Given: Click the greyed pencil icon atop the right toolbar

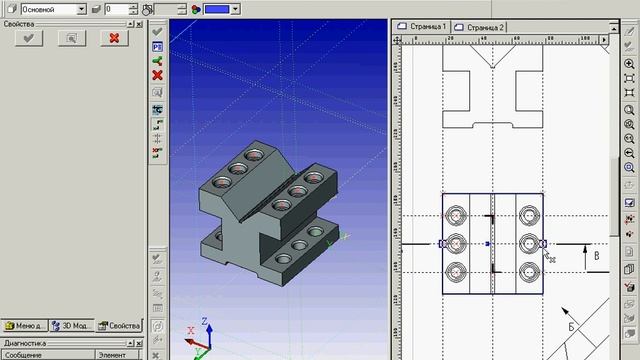Looking at the screenshot, I should coord(629,31).
